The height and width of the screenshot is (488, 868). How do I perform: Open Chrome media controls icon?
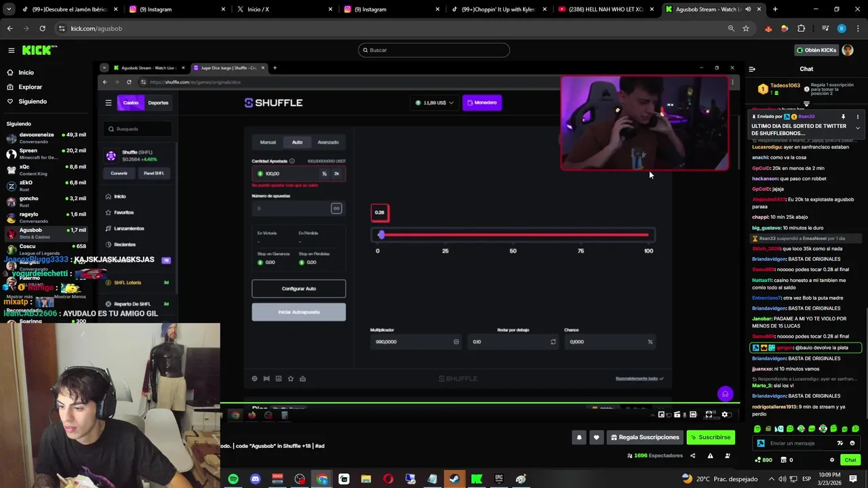coord(825,28)
